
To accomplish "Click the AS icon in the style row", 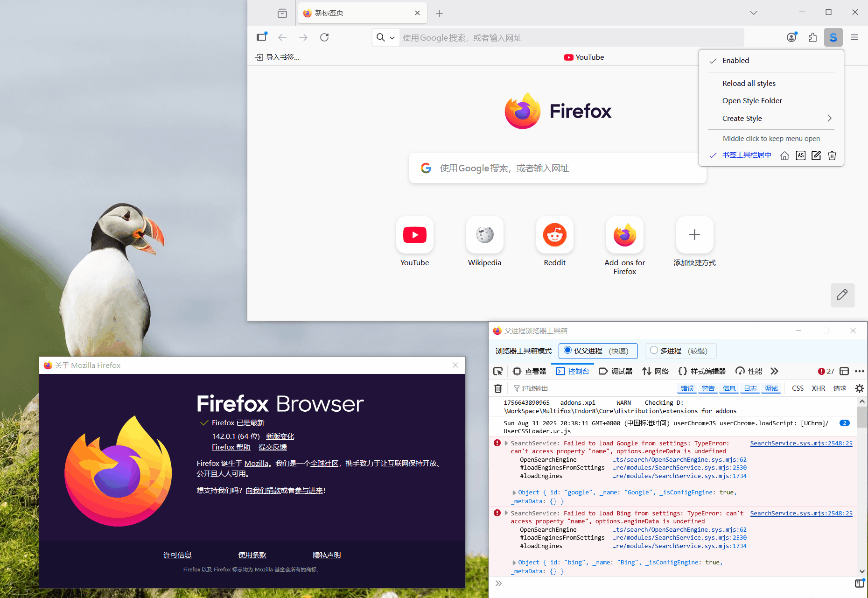I will (801, 155).
